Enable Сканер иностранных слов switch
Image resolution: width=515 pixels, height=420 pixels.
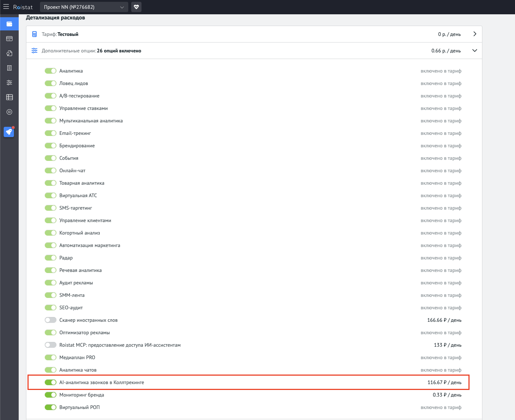[51, 320]
